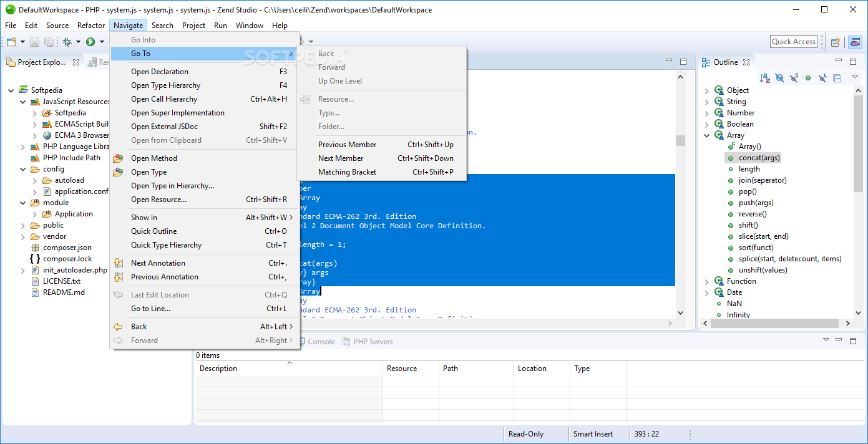Image resolution: width=868 pixels, height=444 pixels.
Task: Open the Problems view menu triangle
Action: tap(826, 340)
